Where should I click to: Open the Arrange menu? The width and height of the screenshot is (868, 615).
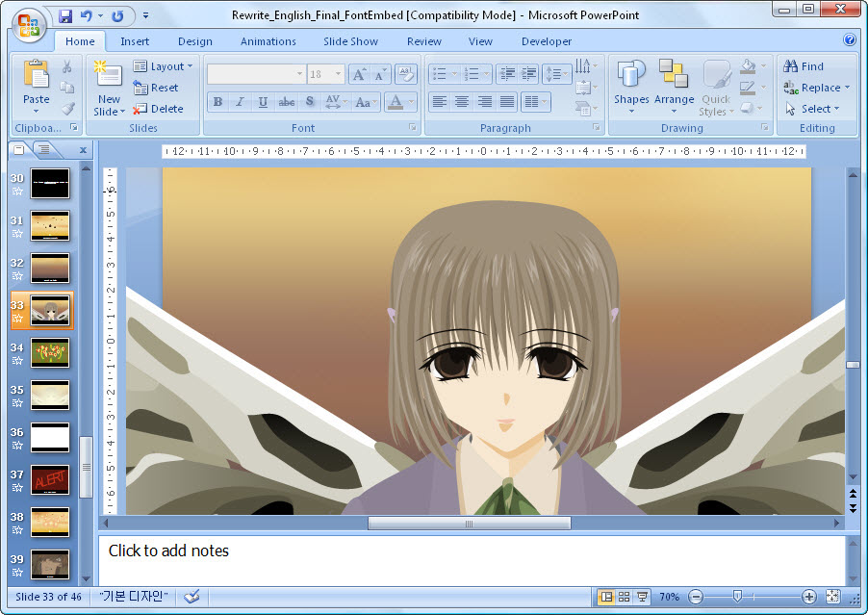point(674,87)
